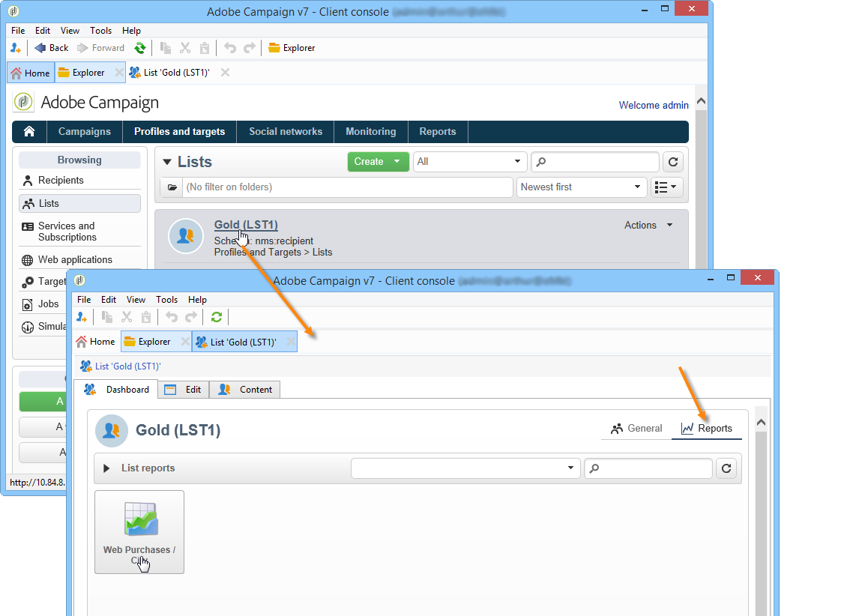Click Home tab in front window
Image resolution: width=862 pixels, height=616 pixels.
pos(96,342)
